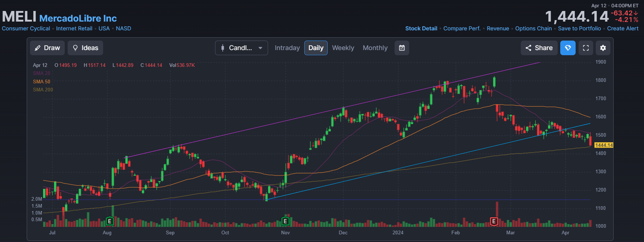Open the Stock Detail link
Screen dimensions: 644x242
(421, 29)
